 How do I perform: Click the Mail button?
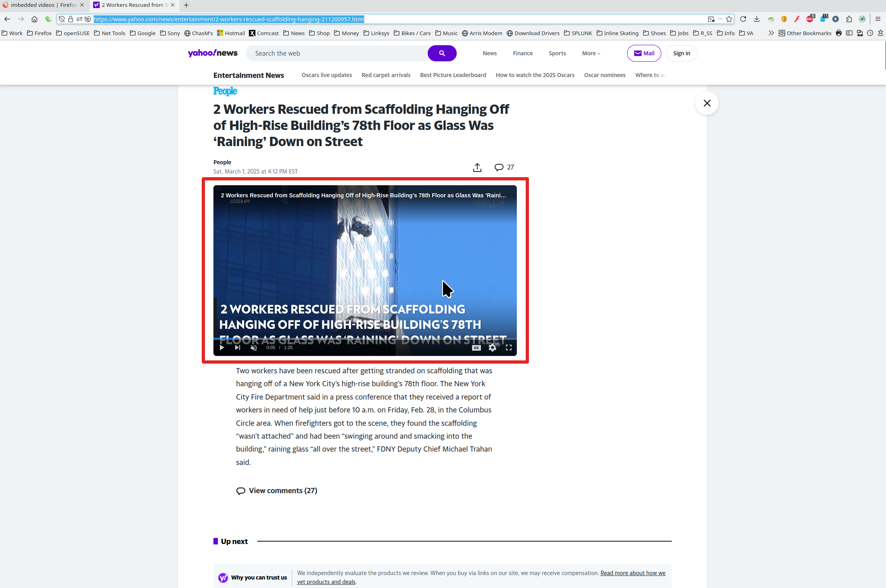644,53
